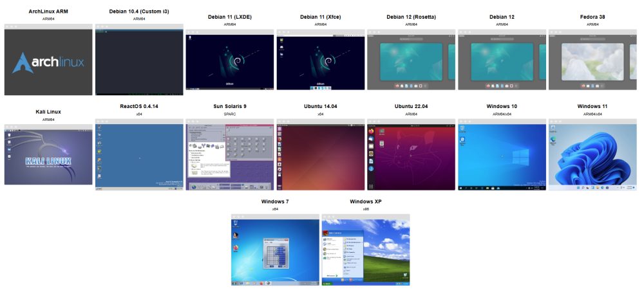Image resolution: width=644 pixels, height=292 pixels.
Task: Click the Recycle Bin on Windows XP desktop
Action: pyautogui.click(x=405, y=275)
